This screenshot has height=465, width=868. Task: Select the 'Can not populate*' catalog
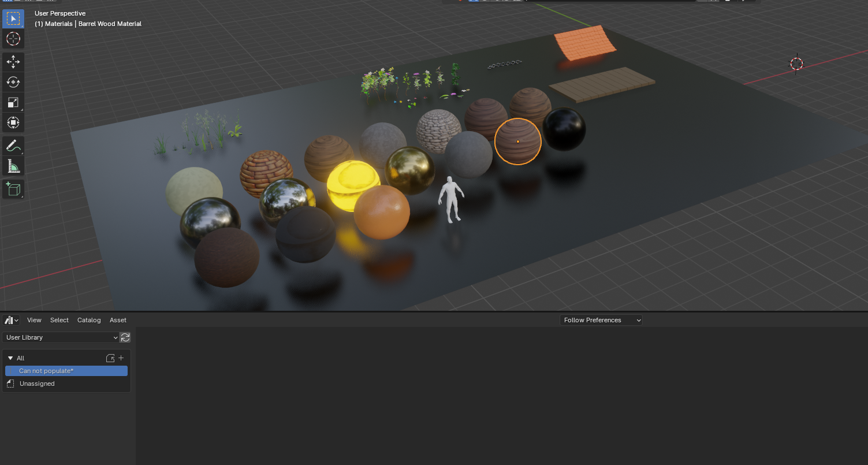66,371
